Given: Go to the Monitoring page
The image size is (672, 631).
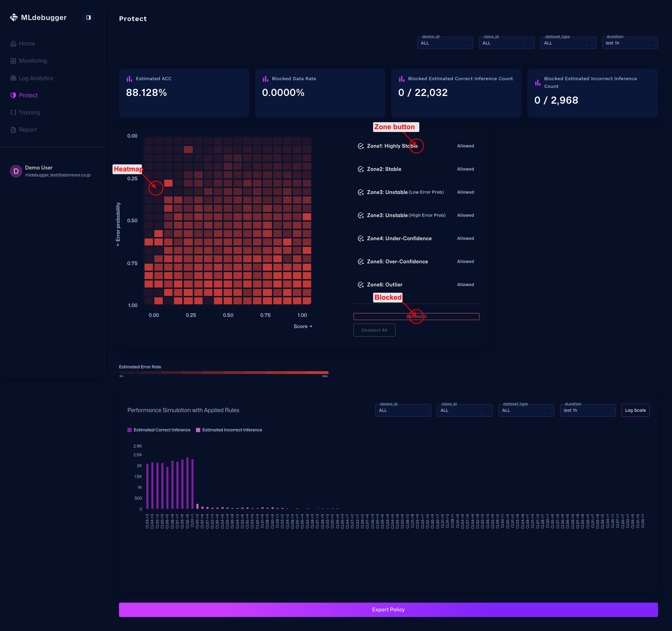Looking at the screenshot, I should (x=33, y=61).
